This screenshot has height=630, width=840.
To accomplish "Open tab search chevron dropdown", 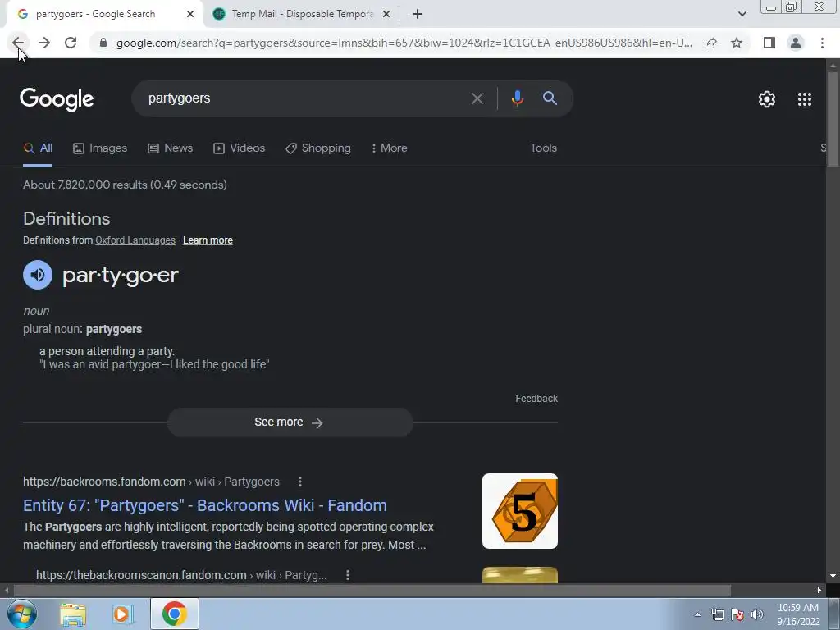I will tap(742, 14).
